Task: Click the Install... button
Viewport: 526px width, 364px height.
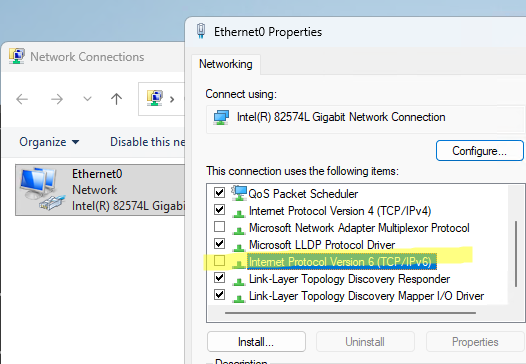Action: 256,342
